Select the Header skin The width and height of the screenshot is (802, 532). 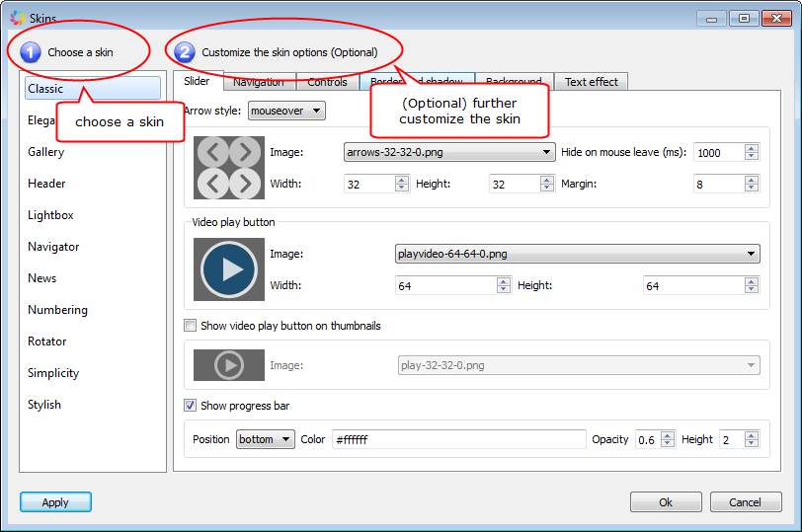tap(46, 184)
